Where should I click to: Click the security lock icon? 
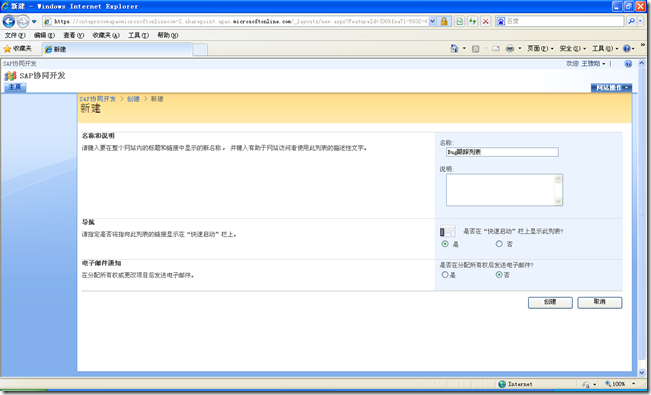tap(444, 21)
